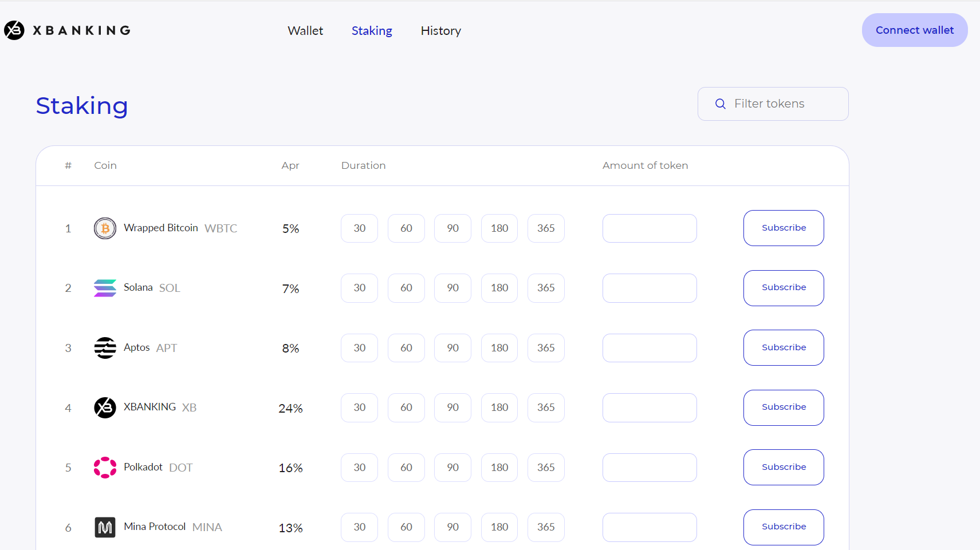Subscribe to Aptos staking
This screenshot has width=980, height=550.
(784, 347)
